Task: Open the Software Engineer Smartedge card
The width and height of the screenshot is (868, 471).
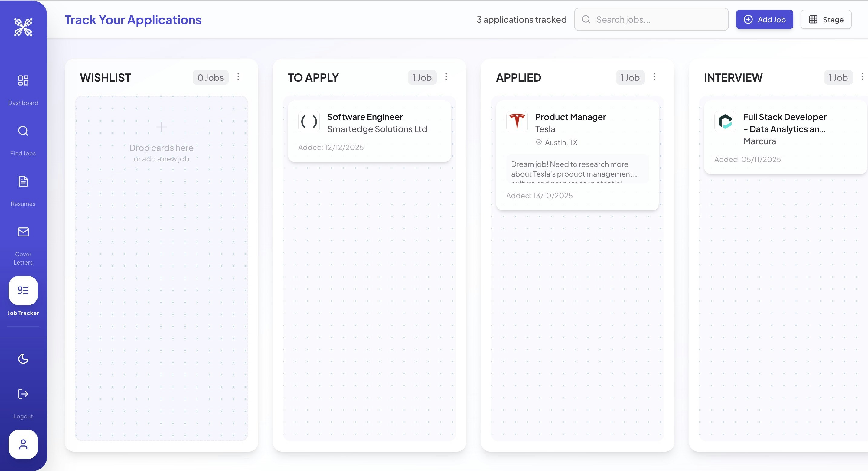Action: point(369,132)
